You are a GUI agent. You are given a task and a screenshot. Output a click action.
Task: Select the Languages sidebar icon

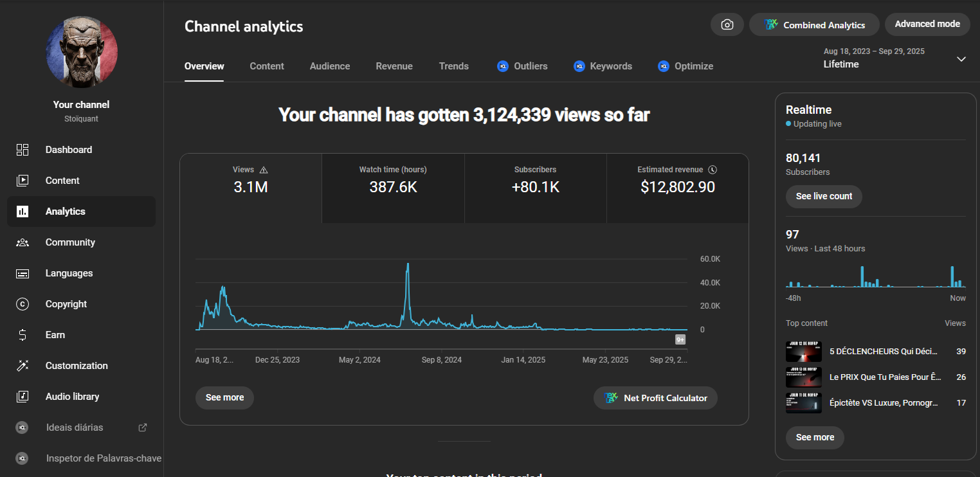[x=23, y=273]
